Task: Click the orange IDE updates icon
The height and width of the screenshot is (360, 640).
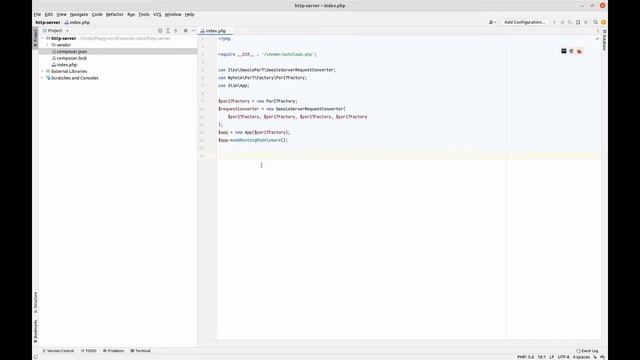Action: [x=603, y=22]
